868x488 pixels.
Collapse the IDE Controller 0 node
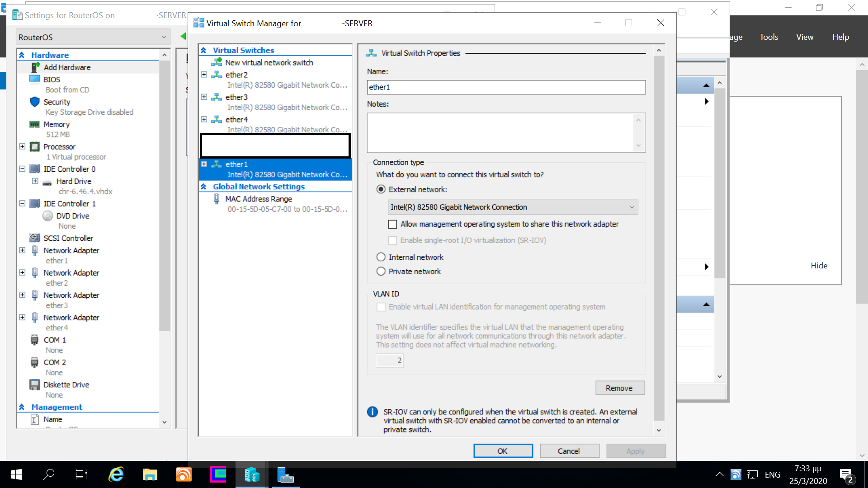click(22, 169)
